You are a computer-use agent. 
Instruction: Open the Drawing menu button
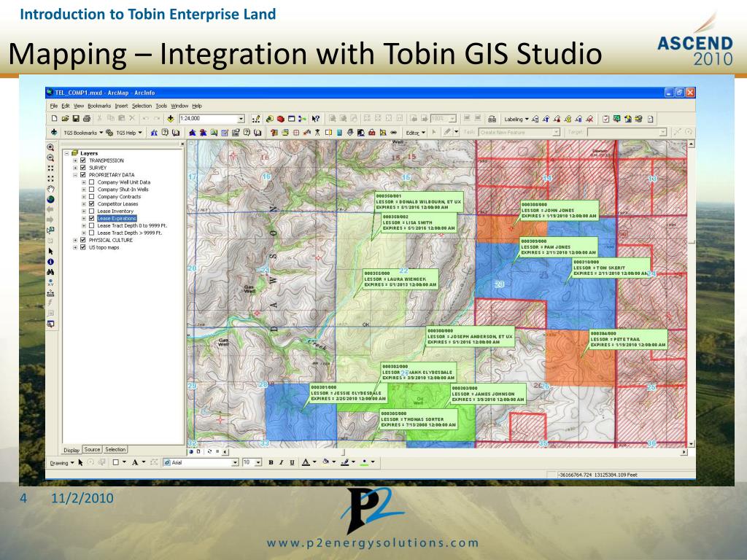coord(62,462)
